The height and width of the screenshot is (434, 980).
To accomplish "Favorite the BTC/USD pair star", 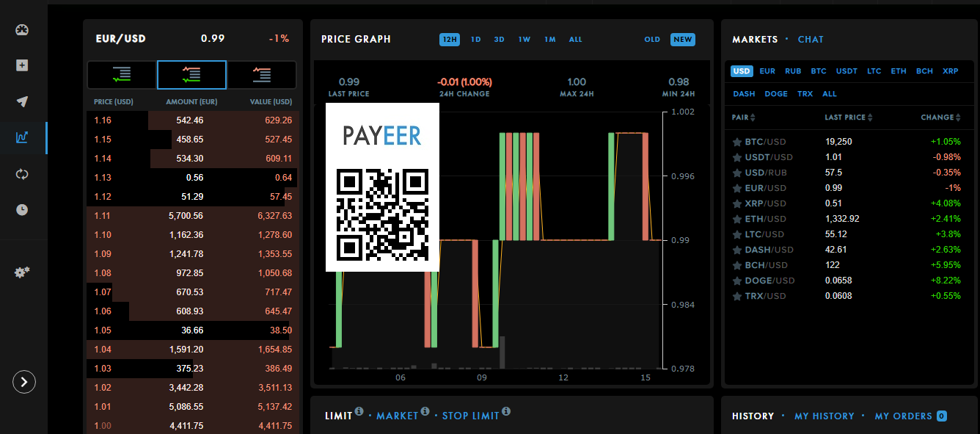I will (x=737, y=142).
